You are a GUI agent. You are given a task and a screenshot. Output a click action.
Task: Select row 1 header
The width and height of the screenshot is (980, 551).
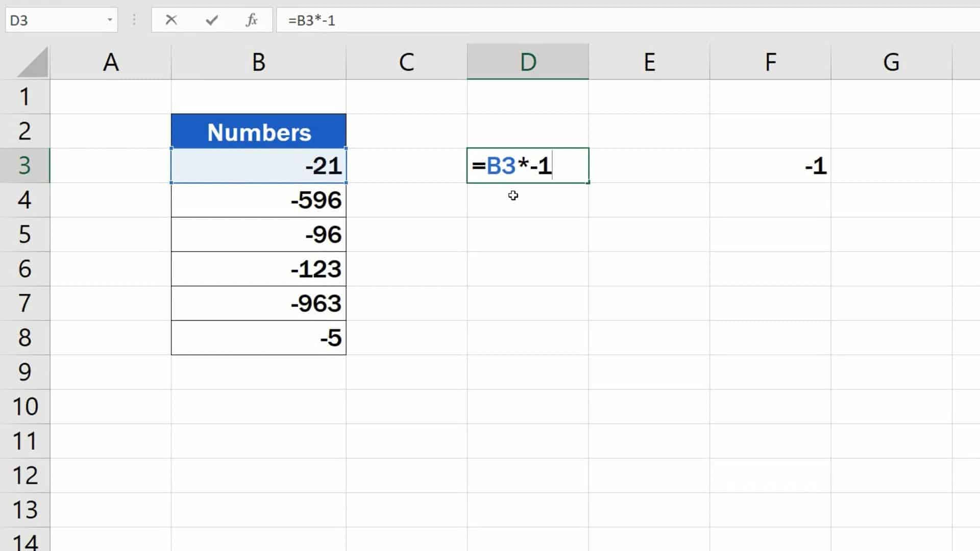[x=26, y=96]
